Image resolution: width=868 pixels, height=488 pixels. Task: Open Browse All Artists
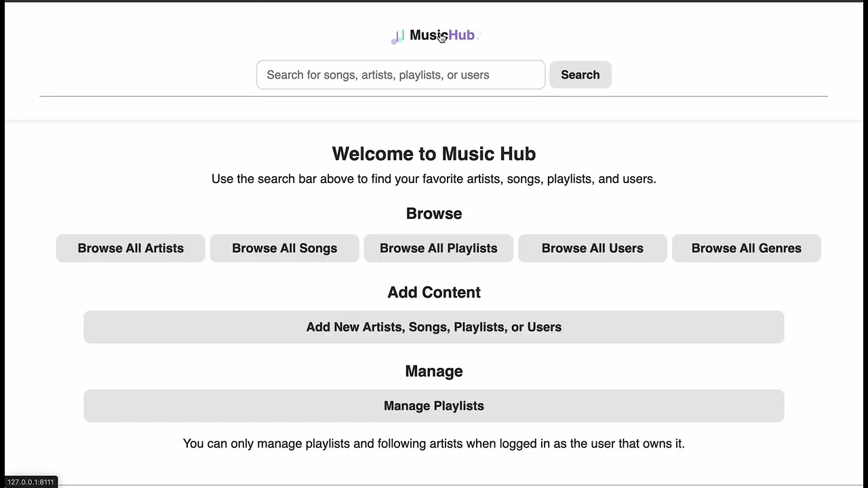[130, 248]
